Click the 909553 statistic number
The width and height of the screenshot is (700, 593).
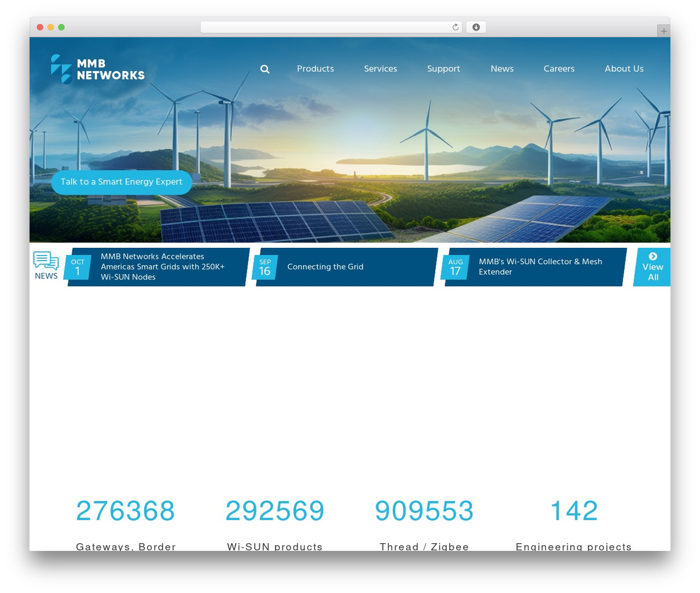click(424, 511)
